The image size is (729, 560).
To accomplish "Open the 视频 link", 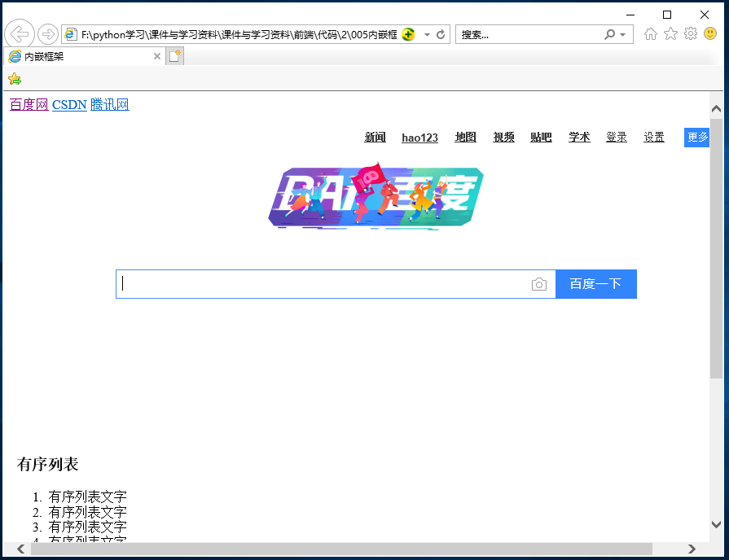I will 503,137.
